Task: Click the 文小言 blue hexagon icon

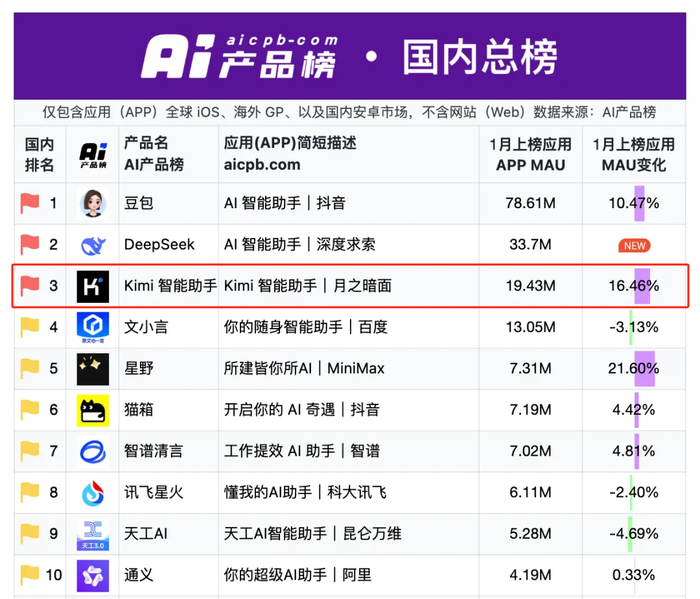Action: tap(93, 328)
